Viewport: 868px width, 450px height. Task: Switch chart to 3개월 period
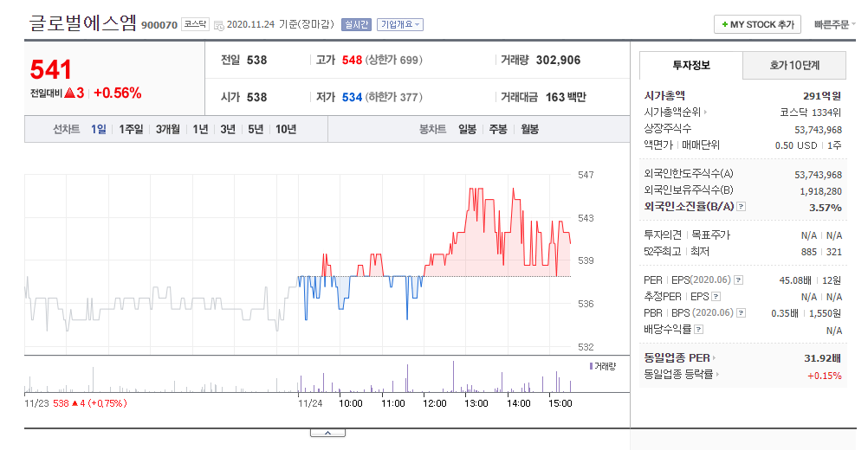coord(168,129)
